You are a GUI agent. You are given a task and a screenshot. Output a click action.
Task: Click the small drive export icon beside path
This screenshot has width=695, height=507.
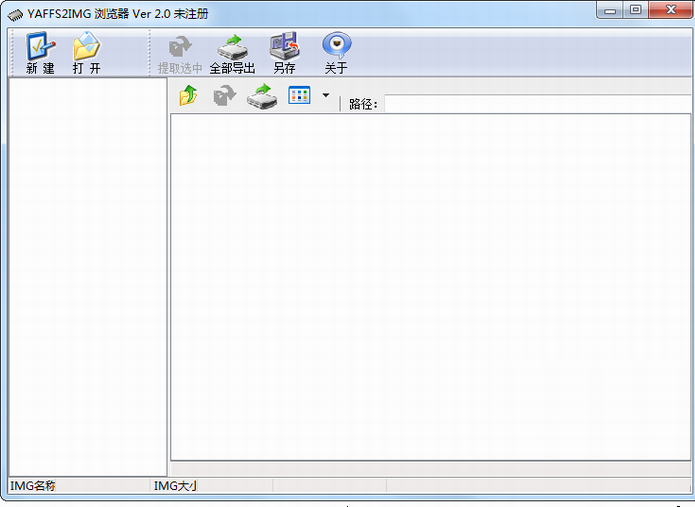click(x=262, y=97)
